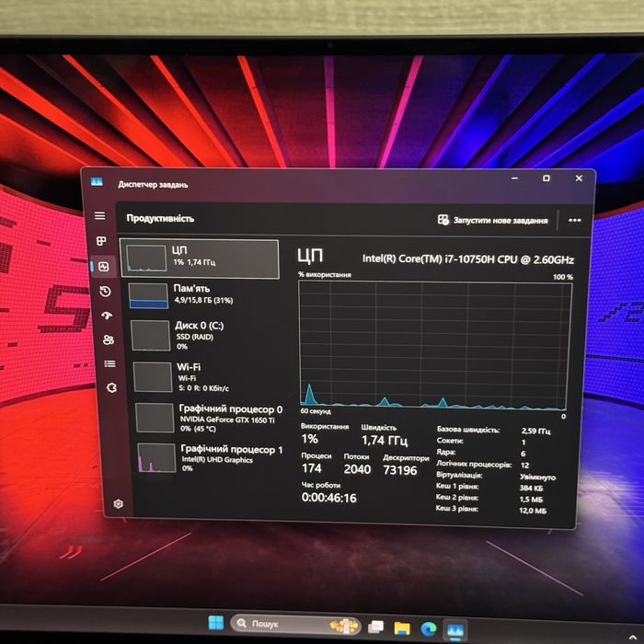Image resolution: width=644 pixels, height=644 pixels.
Task: Click the CPU mini graph thumbnail
Action: tap(146, 259)
